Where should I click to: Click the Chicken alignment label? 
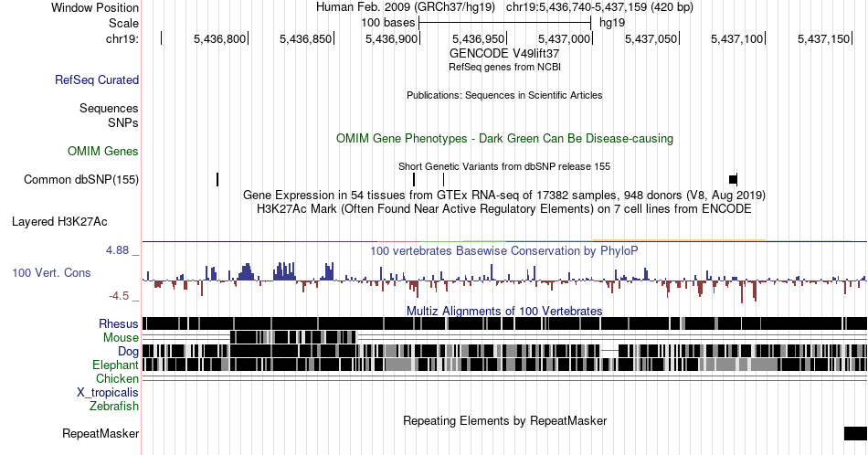[117, 378]
